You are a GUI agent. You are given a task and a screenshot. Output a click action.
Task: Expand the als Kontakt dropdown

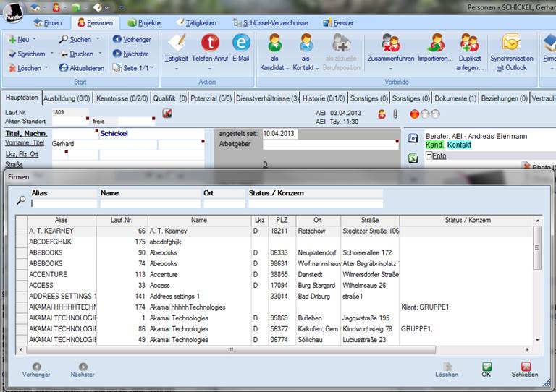pyautogui.click(x=317, y=69)
